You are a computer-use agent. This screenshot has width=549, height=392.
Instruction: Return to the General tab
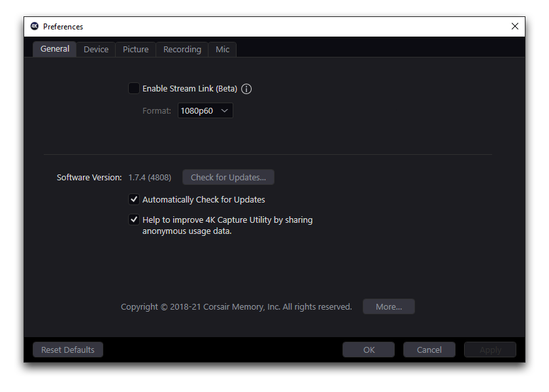pos(54,48)
